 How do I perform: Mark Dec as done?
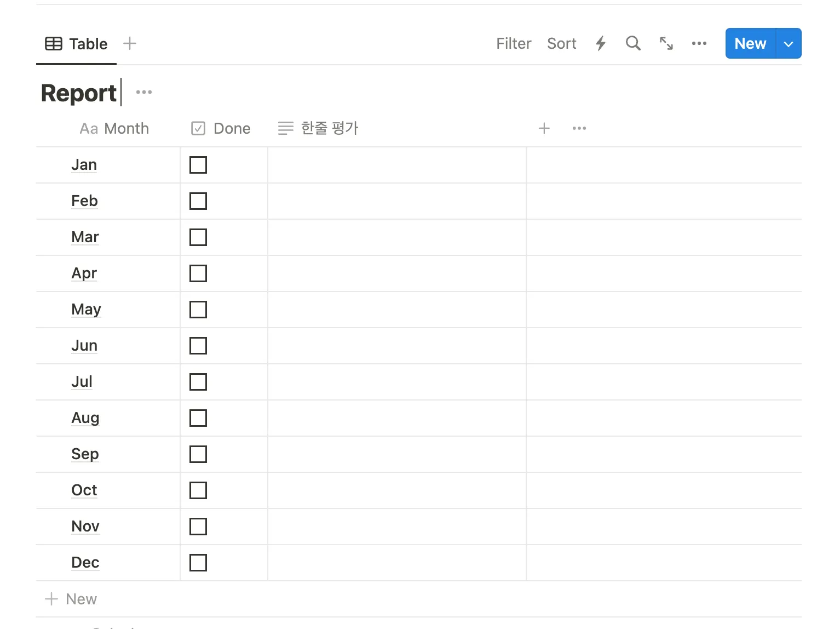pos(198,563)
